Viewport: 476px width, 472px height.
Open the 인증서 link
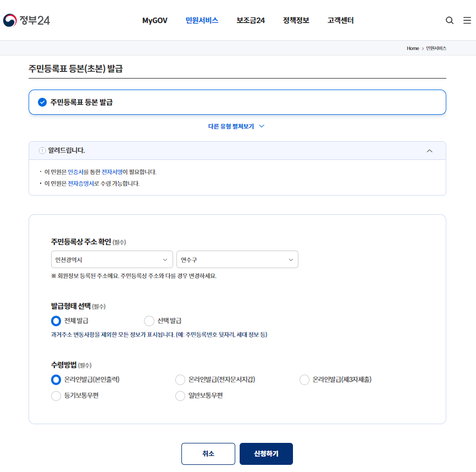(x=76, y=172)
